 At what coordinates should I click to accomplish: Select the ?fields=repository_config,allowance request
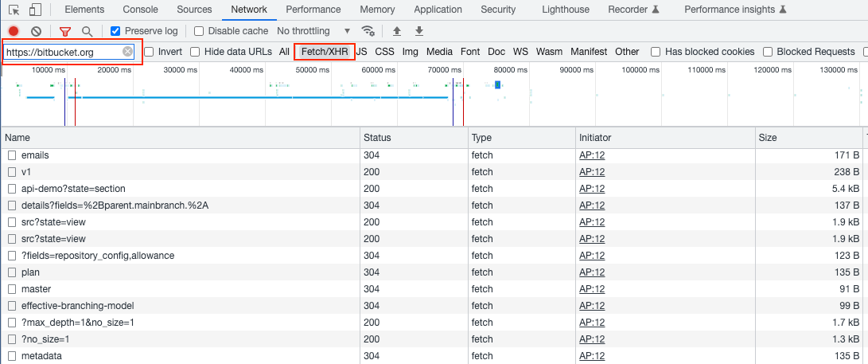click(97, 256)
